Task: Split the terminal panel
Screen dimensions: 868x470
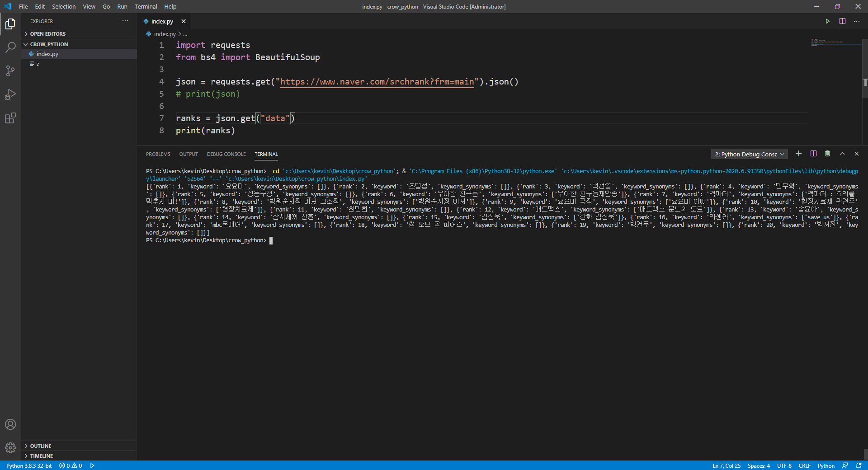Action: [813, 154]
